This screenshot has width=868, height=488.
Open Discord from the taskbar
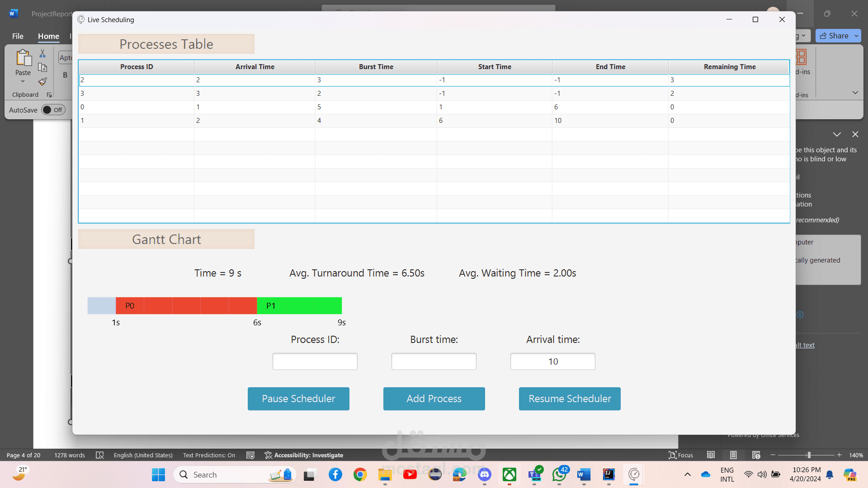pyautogui.click(x=485, y=474)
